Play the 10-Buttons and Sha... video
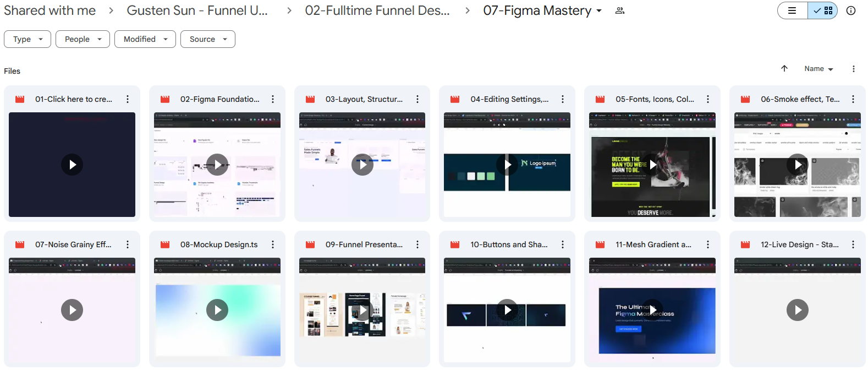This screenshot has width=868, height=370. [x=507, y=310]
